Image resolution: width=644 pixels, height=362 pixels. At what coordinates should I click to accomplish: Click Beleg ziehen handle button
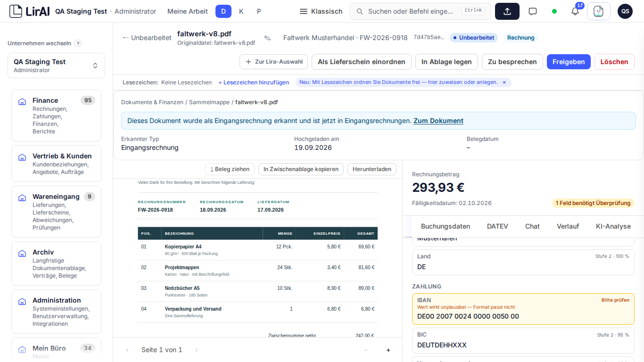click(x=230, y=169)
